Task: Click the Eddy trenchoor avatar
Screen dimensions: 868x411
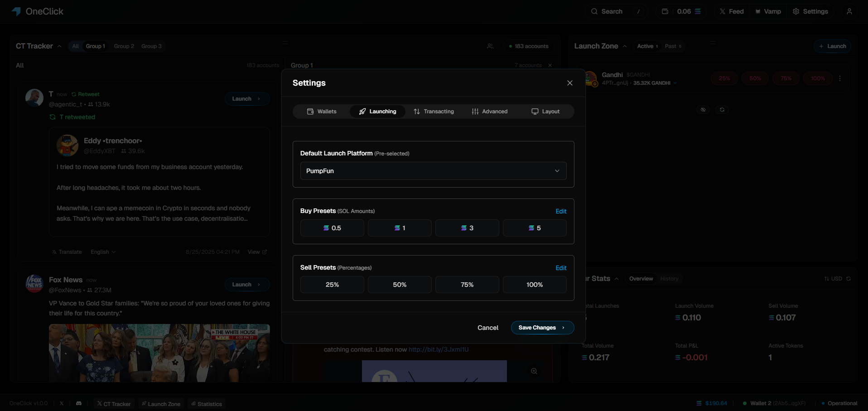Action: (x=68, y=145)
